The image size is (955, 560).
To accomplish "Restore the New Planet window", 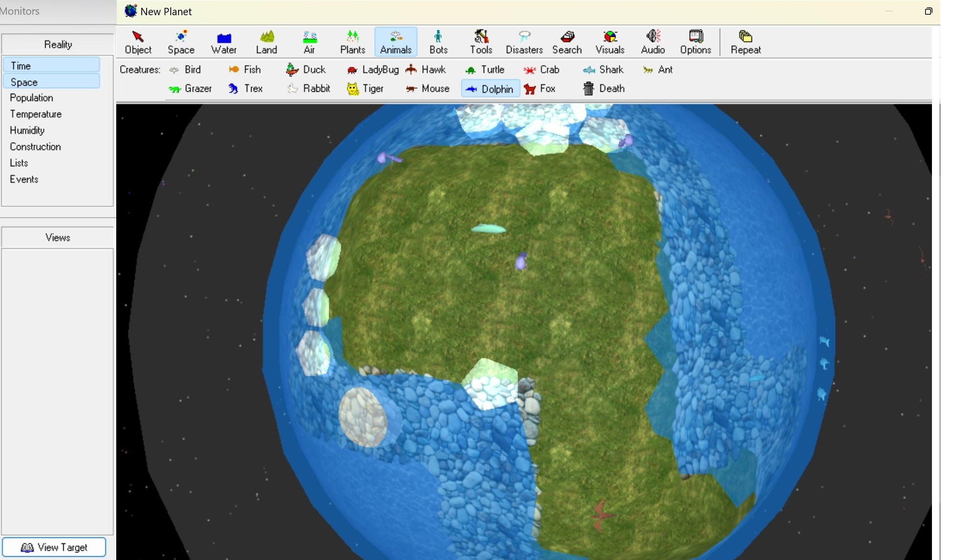I will pos(928,11).
